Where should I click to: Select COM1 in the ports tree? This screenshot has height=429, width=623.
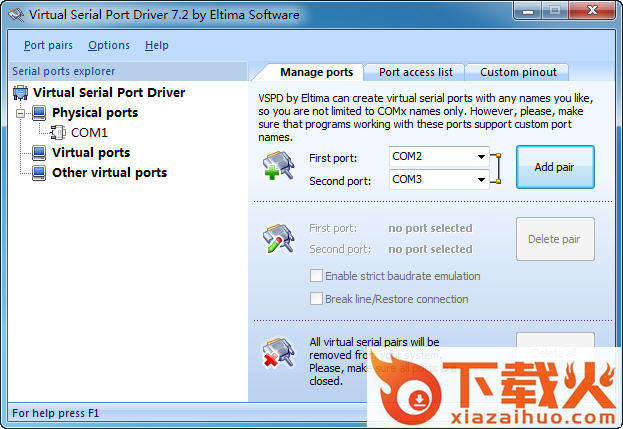89,133
